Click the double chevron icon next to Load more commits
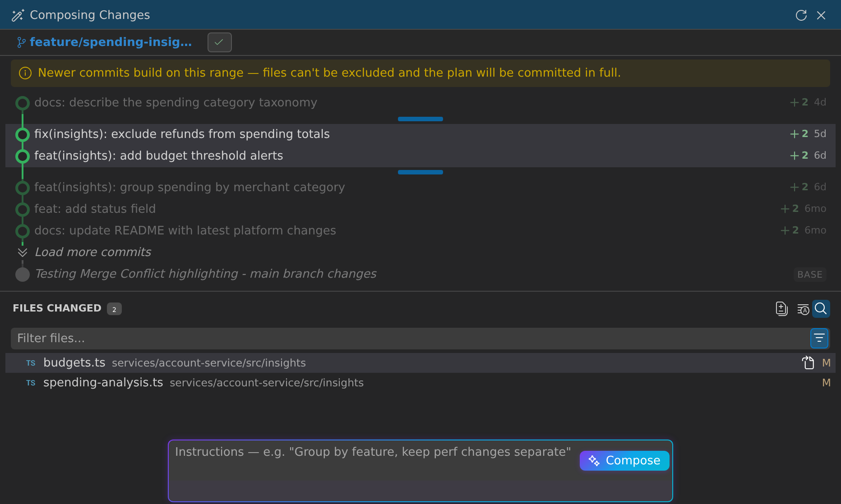Image resolution: width=841 pixels, height=504 pixels. pyautogui.click(x=23, y=252)
